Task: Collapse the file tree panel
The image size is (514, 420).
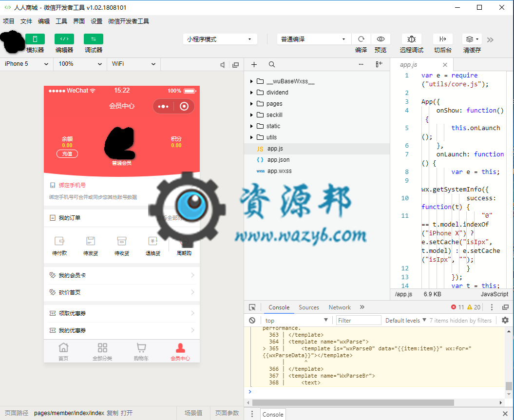Action: [x=379, y=64]
